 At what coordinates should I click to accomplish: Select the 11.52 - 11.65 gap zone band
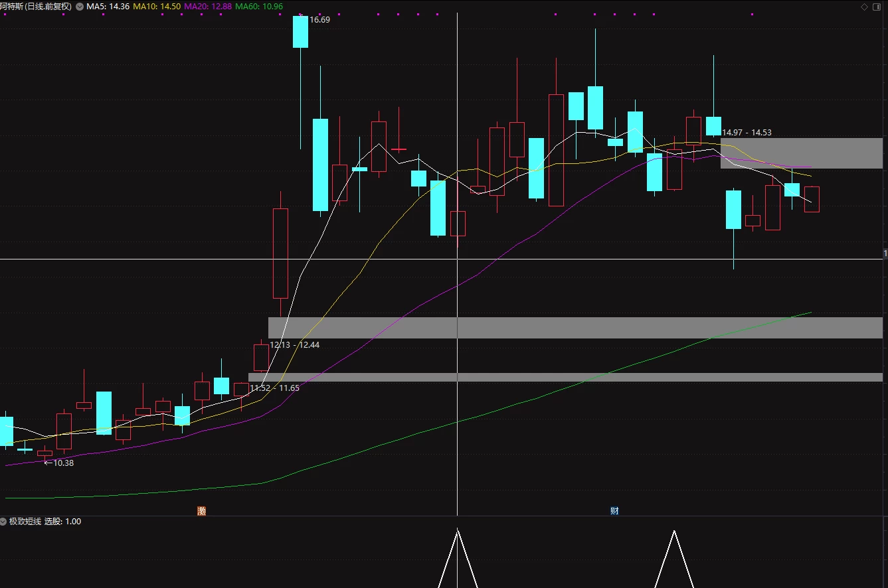click(565, 377)
